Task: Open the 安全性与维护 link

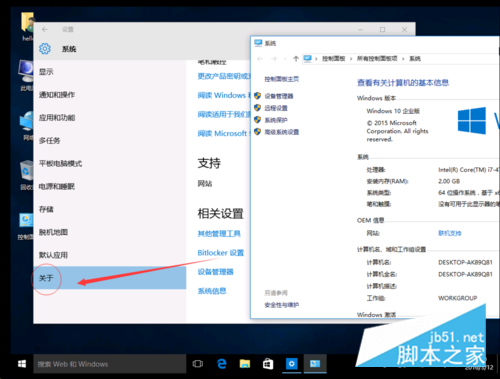Action: coord(282,305)
